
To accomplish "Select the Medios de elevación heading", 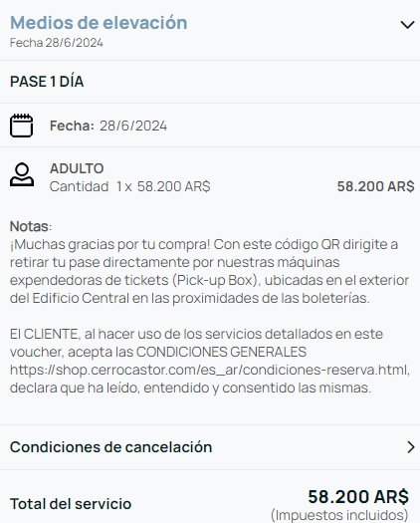I will coord(99,23).
